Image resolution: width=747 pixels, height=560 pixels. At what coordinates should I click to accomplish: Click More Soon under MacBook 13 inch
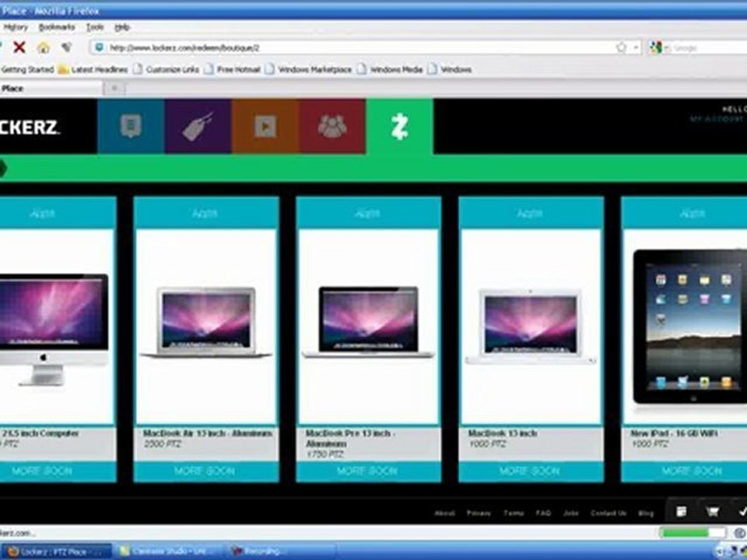(531, 471)
